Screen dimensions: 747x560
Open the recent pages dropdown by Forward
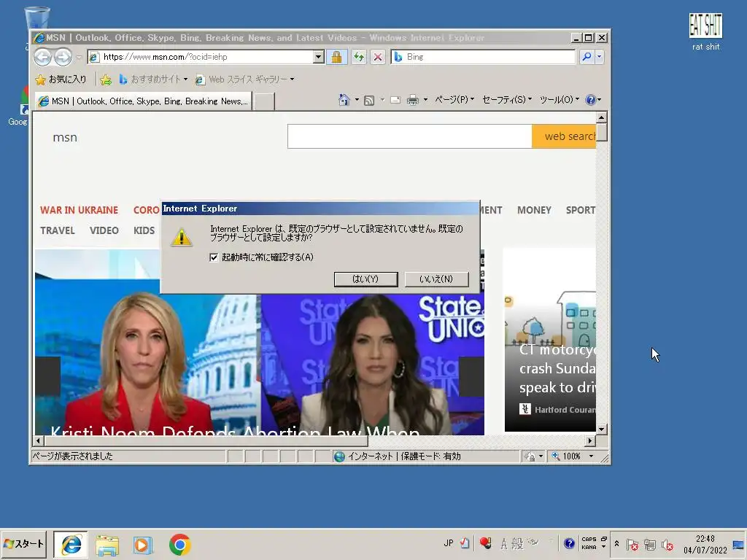point(79,58)
